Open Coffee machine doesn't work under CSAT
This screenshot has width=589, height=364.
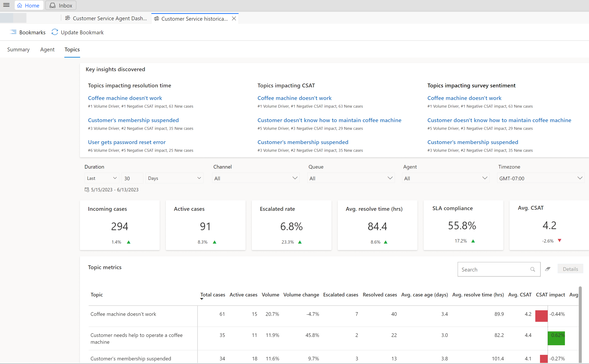point(294,98)
